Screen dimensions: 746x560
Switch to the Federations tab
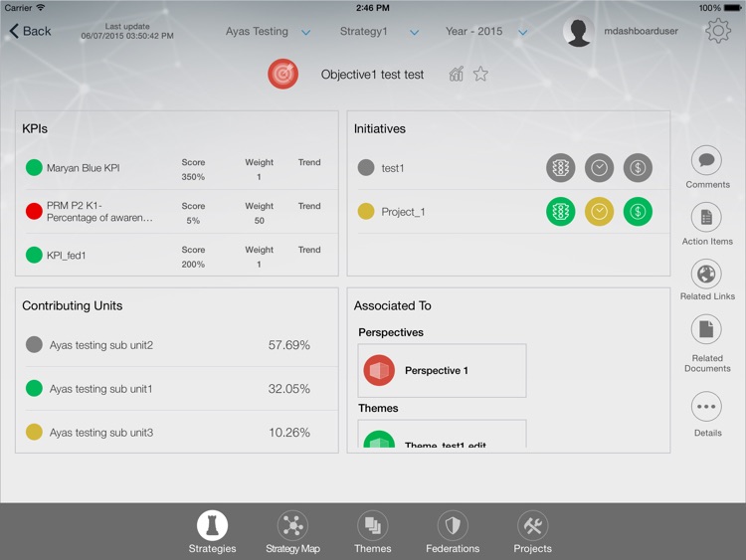point(453,532)
